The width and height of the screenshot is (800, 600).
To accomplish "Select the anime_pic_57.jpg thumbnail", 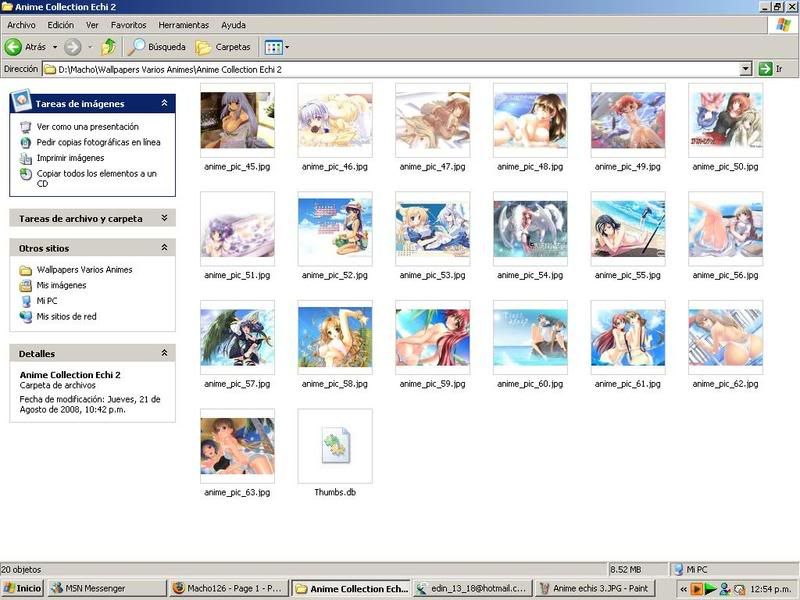I will [x=237, y=337].
